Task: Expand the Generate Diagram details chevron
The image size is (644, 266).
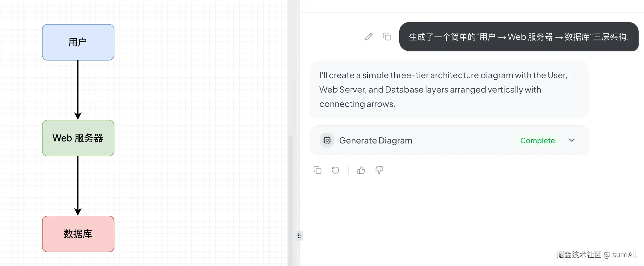Action: tap(572, 140)
